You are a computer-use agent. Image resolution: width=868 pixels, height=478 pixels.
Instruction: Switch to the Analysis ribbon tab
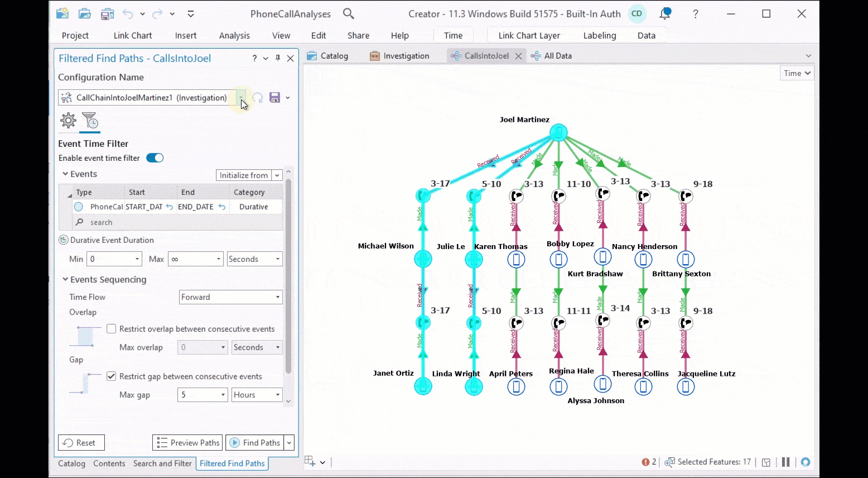tap(234, 35)
